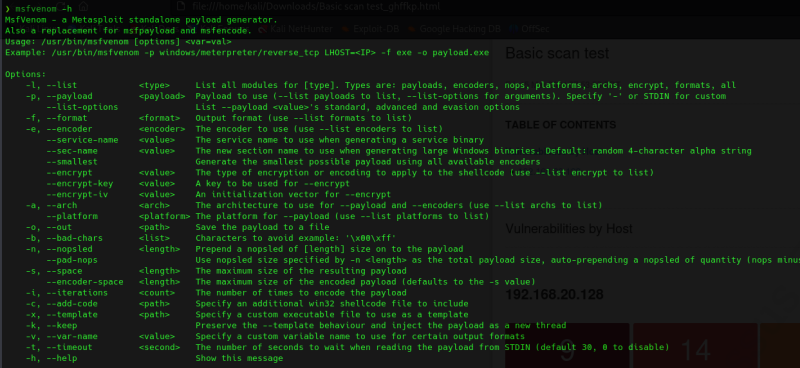Click the '--list-options' option text
800x368 pixels.
pos(82,107)
